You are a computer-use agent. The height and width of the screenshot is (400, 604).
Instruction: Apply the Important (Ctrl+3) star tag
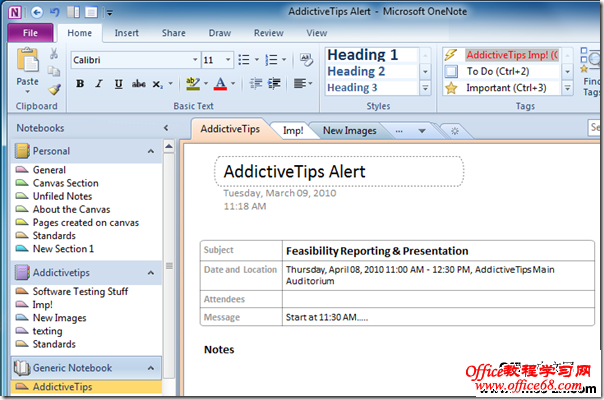coord(502,88)
